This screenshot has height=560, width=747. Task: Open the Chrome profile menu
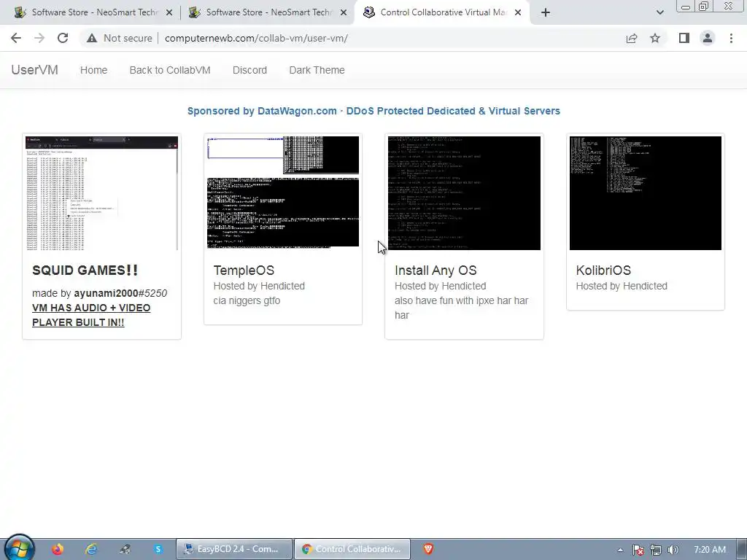(x=708, y=38)
